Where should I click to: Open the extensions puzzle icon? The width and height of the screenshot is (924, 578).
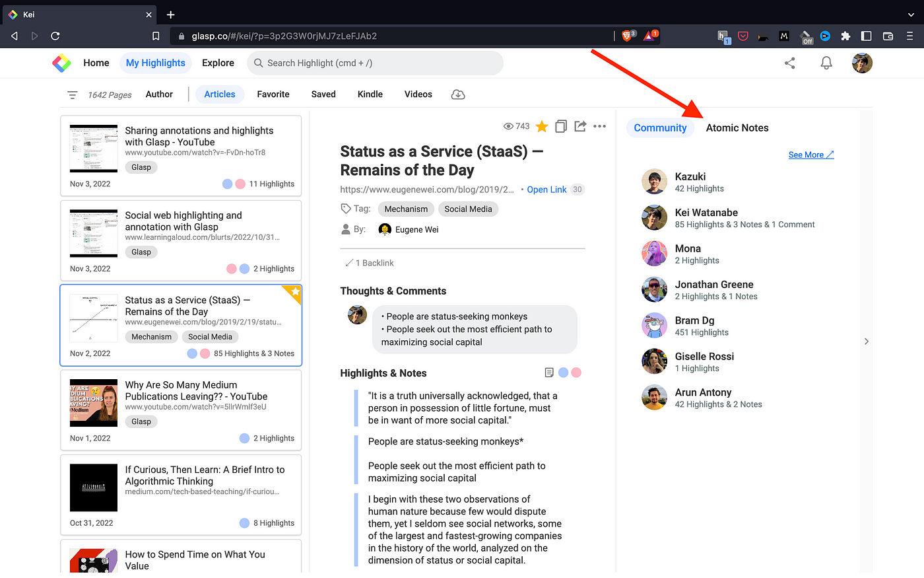[x=845, y=36]
